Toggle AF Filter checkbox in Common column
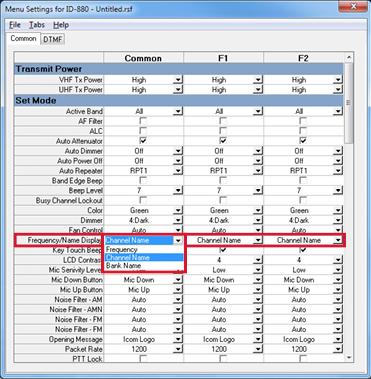This screenshot has width=371, height=379. click(x=143, y=121)
